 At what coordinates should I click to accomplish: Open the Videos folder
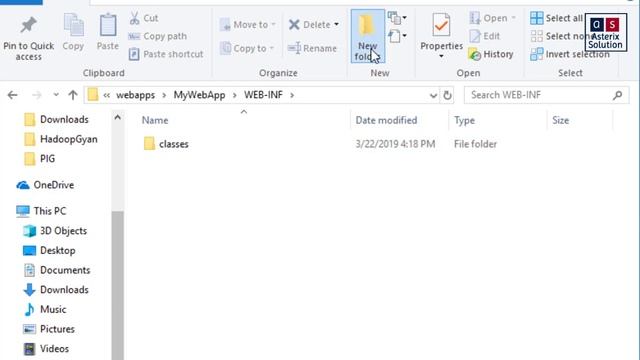(x=46, y=349)
